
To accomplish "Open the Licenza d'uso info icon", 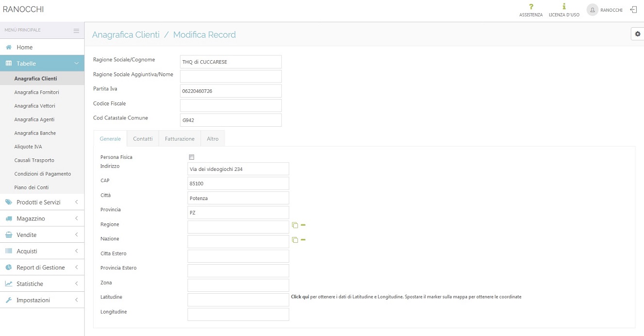I will (x=564, y=7).
